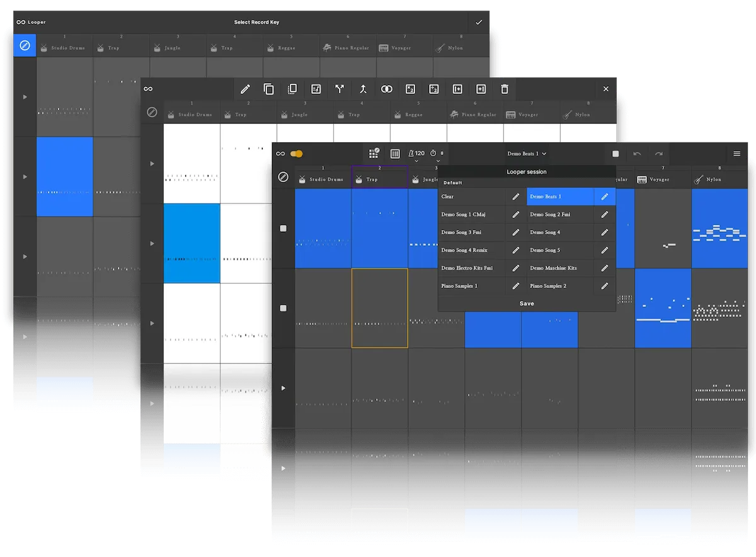Select Voyager track header in front window
This screenshot has width=756, height=557.
[x=663, y=177]
